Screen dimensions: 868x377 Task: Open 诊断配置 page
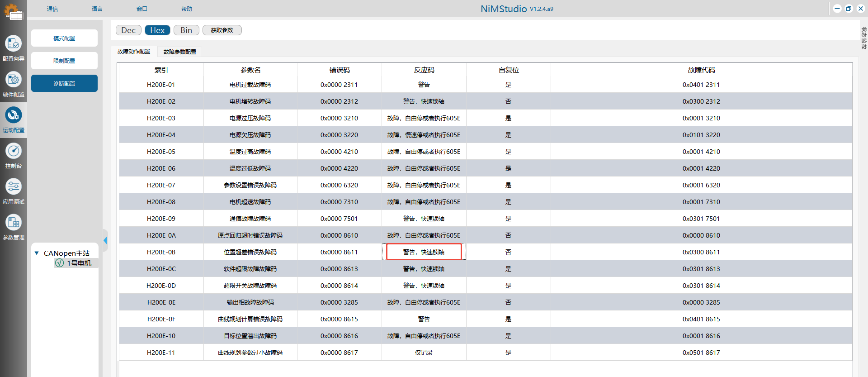tap(64, 83)
